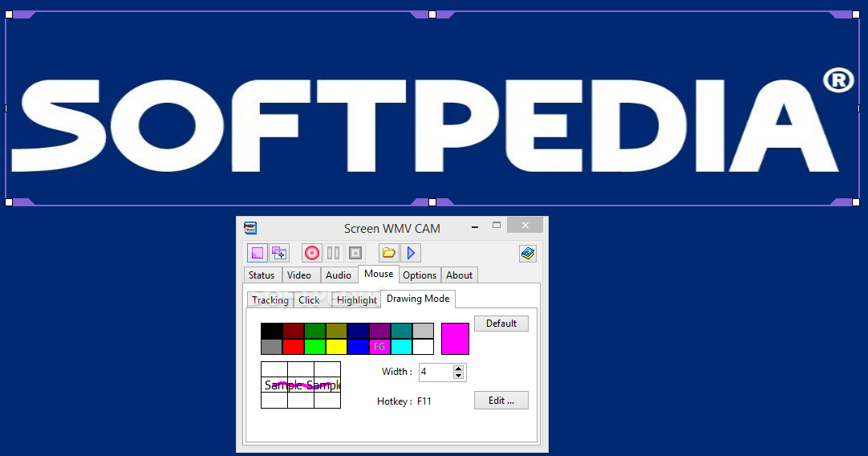This screenshot has height=456, width=868.
Task: Pause the recording with the pause icon
Action: click(333, 253)
